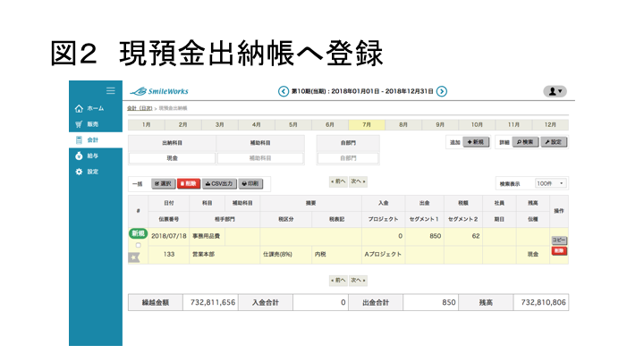The image size is (644, 362).
Task: Click lower 前へ pagination button
Action: tap(338, 281)
